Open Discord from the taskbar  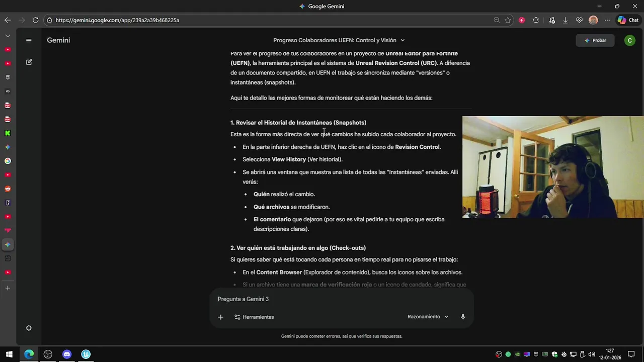[67, 354]
